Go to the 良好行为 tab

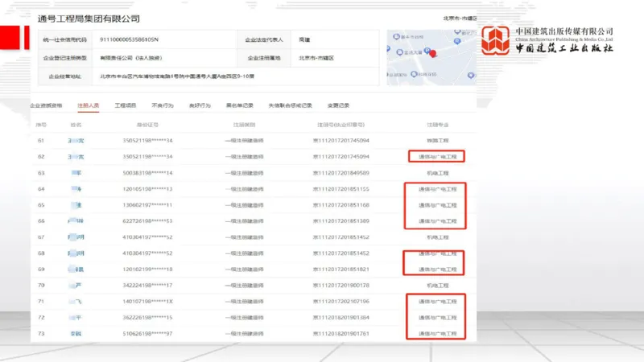pyautogui.click(x=200, y=105)
